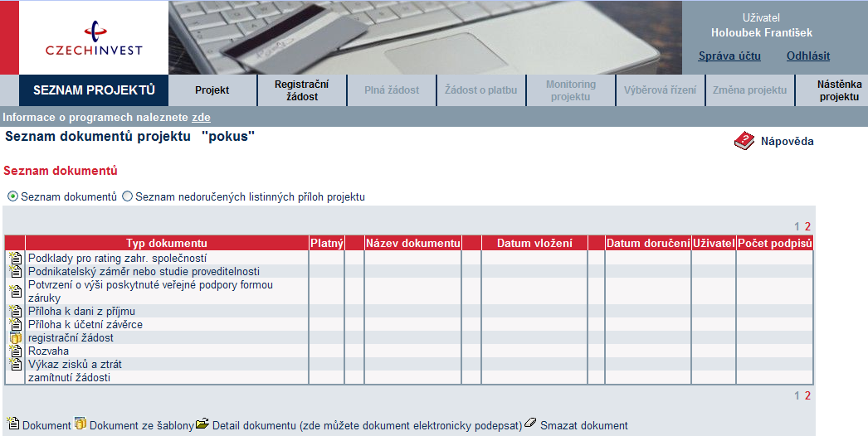Open the Výběrová řízení tab
The height and width of the screenshot is (436, 868).
pyautogui.click(x=661, y=90)
